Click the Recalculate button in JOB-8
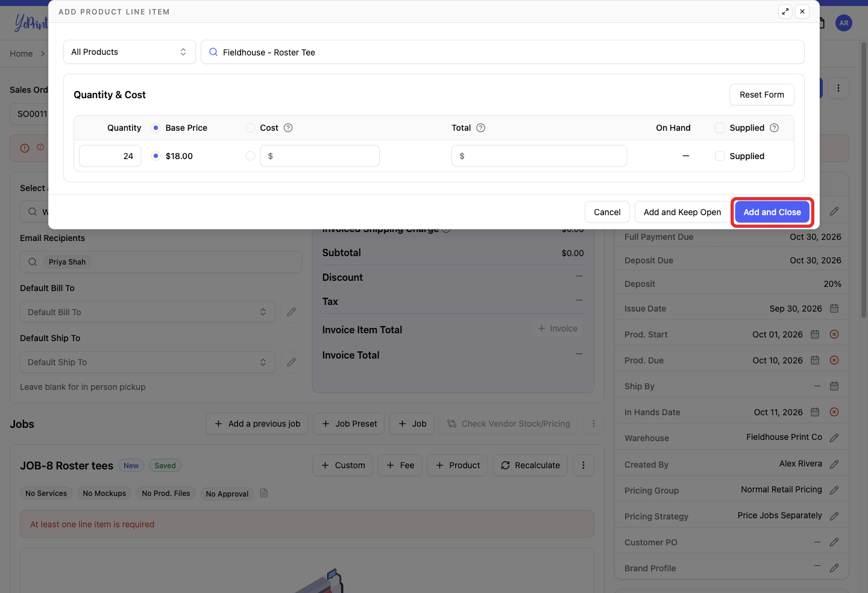The width and height of the screenshot is (868, 593). tap(530, 465)
